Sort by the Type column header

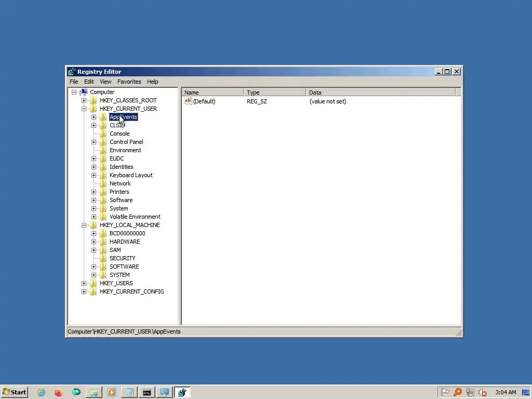(274, 92)
